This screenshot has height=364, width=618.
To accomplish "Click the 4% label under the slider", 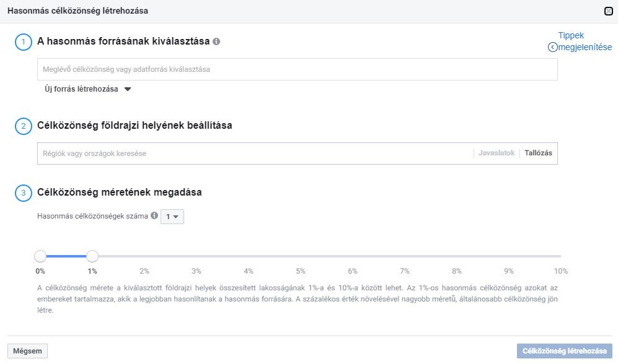I will tap(249, 271).
